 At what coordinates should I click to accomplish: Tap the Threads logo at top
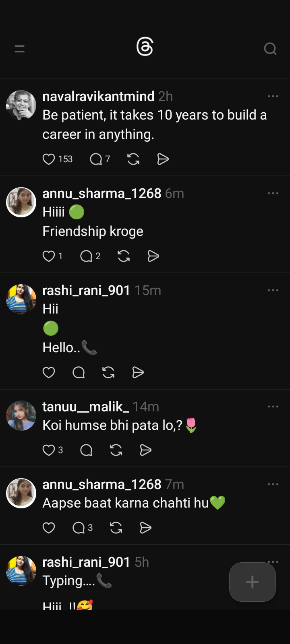pos(145,47)
